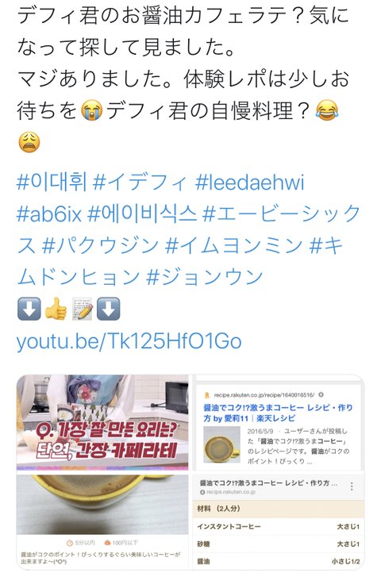Open the #ab6ix hashtag
The image size is (381, 588).
pyautogui.click(x=49, y=214)
